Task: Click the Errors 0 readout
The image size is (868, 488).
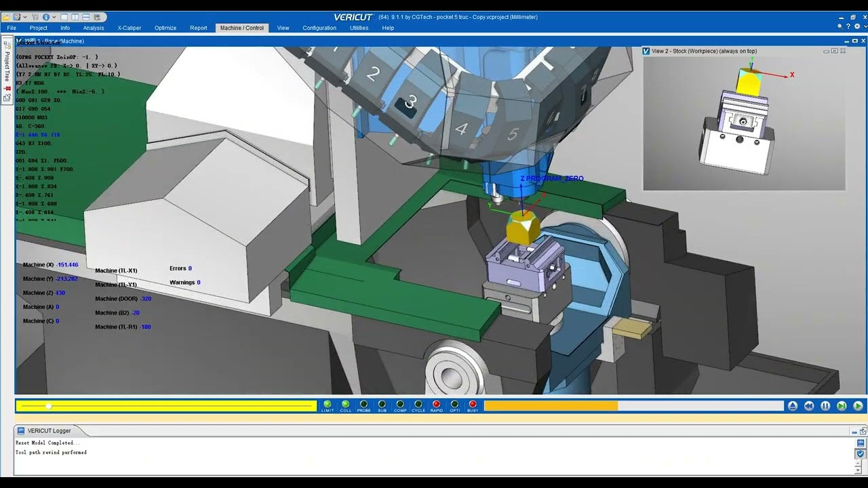Action: [180, 268]
